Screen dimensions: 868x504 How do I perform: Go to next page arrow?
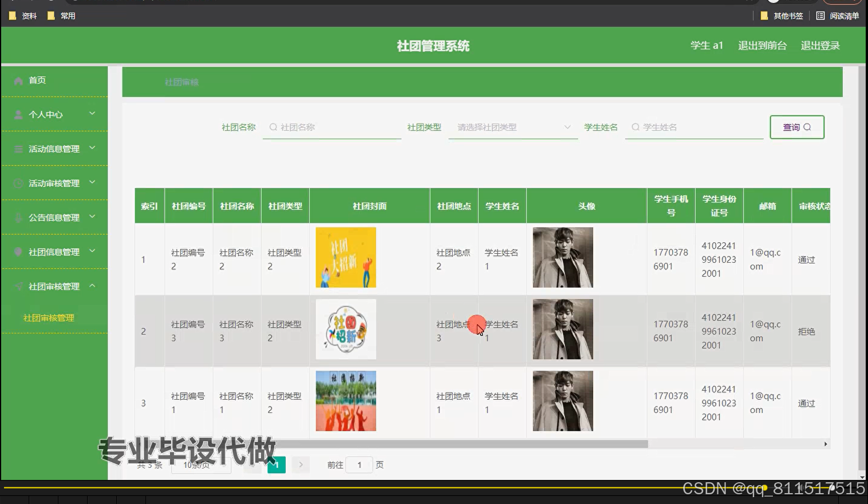click(x=301, y=465)
